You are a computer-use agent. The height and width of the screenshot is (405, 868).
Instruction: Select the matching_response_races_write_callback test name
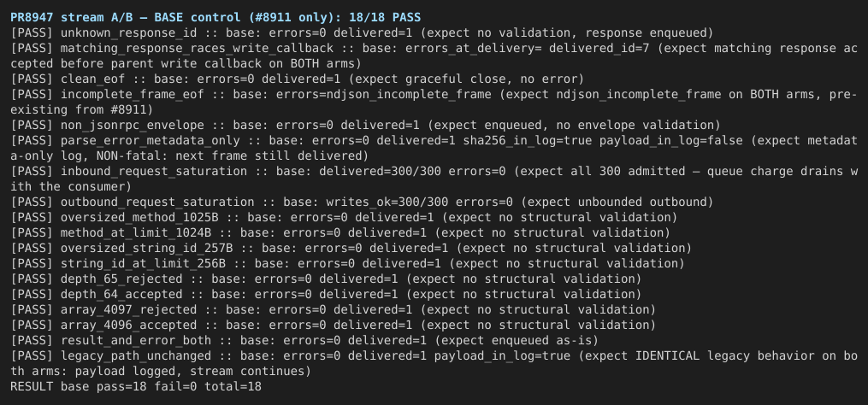pos(197,49)
